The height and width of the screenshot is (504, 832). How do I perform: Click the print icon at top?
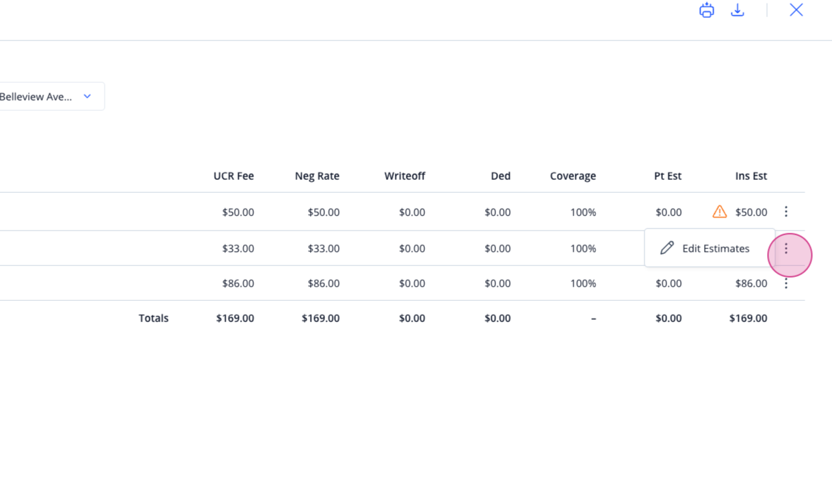pos(707,10)
